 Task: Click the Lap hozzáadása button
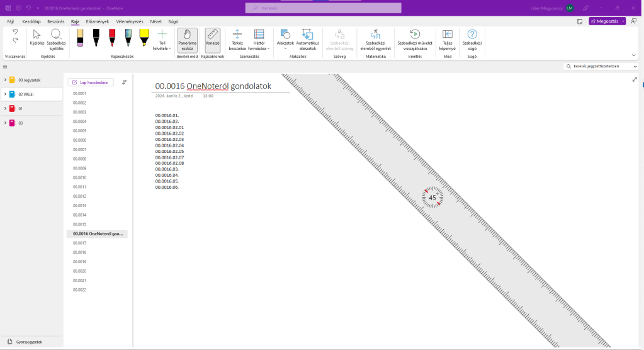click(91, 82)
